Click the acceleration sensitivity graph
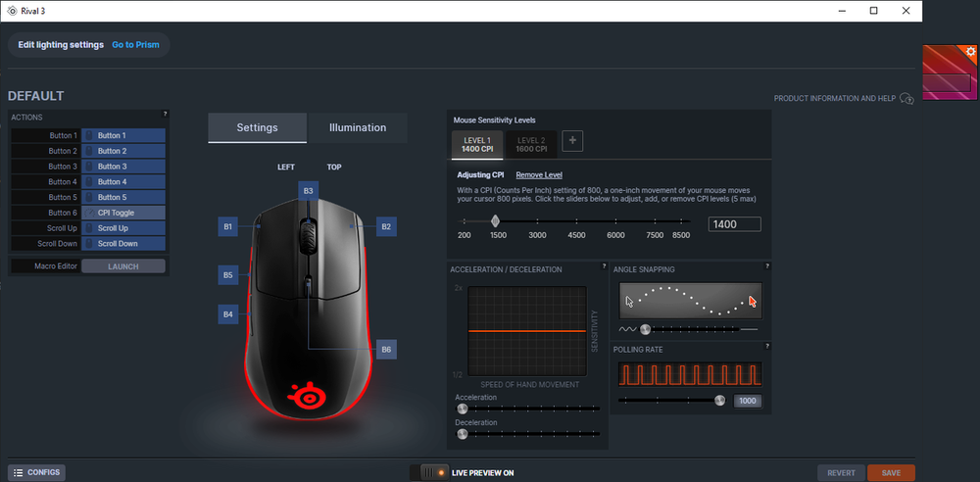The height and width of the screenshot is (482, 980). click(527, 331)
